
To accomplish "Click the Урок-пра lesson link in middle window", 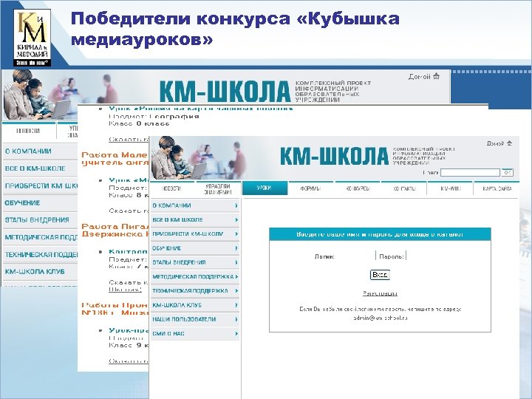I will [129, 330].
